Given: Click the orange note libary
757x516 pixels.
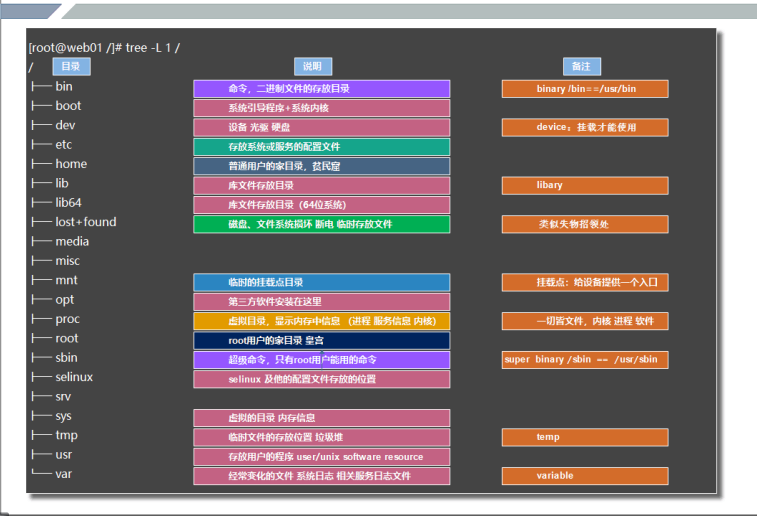Looking at the screenshot, I should [x=585, y=185].
